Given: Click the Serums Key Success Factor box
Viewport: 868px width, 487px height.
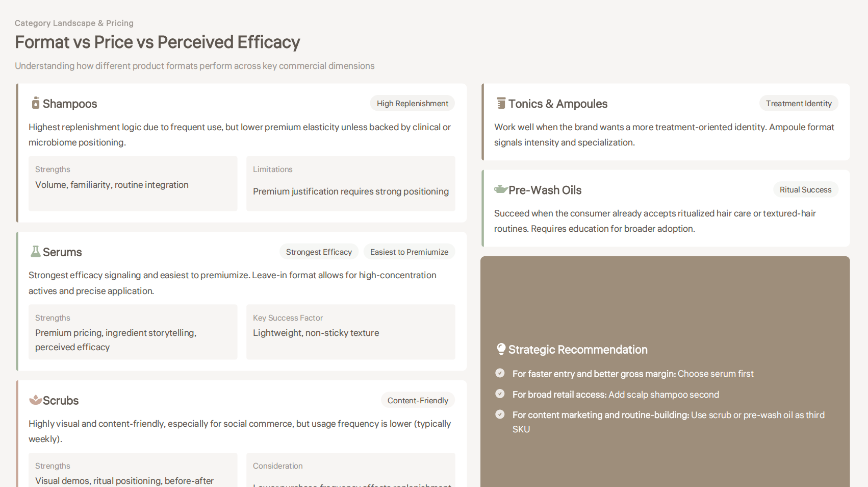Looking at the screenshot, I should [350, 332].
